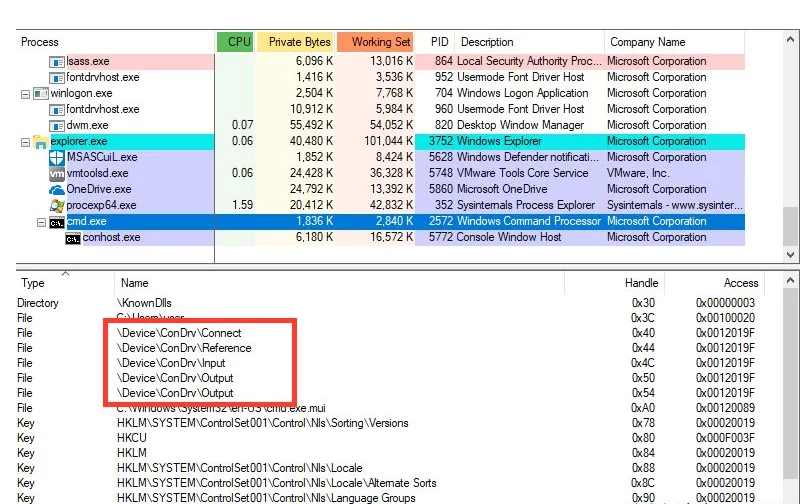Click the process list vertical scrollbar
The height and width of the screenshot is (504, 802).
point(790,150)
